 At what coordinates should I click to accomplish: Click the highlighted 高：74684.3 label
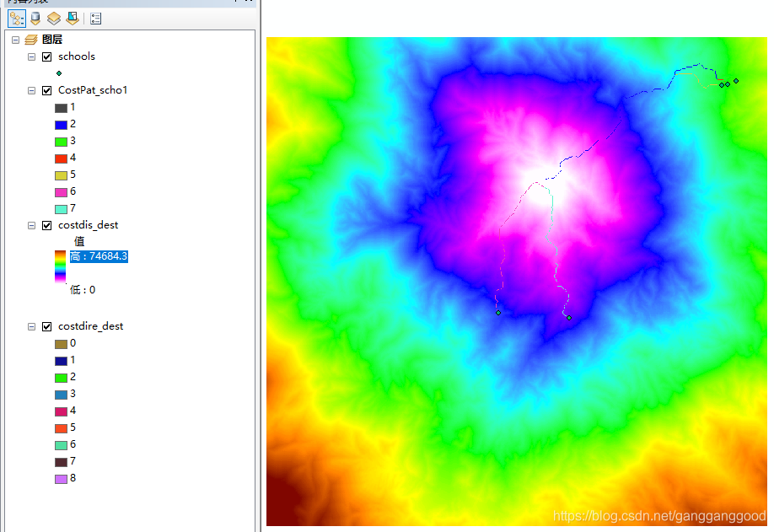pyautogui.click(x=99, y=256)
